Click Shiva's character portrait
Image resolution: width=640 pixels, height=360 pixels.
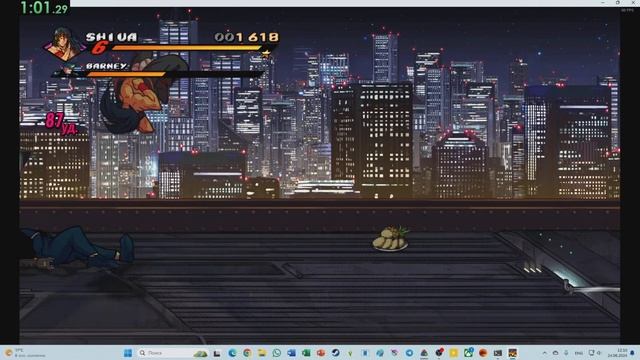pos(63,44)
